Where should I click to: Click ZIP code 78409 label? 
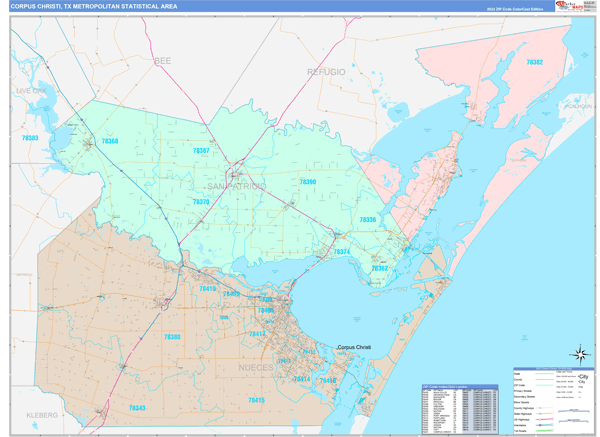(232, 294)
